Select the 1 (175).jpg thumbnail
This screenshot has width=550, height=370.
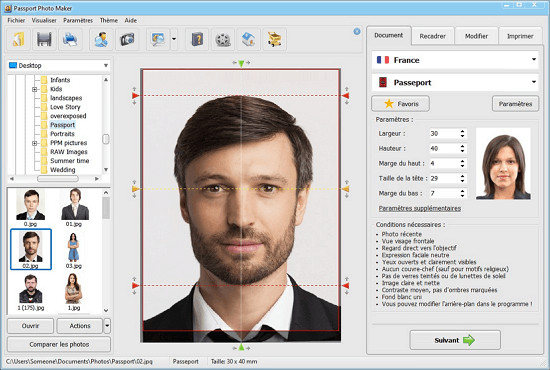[x=31, y=292]
